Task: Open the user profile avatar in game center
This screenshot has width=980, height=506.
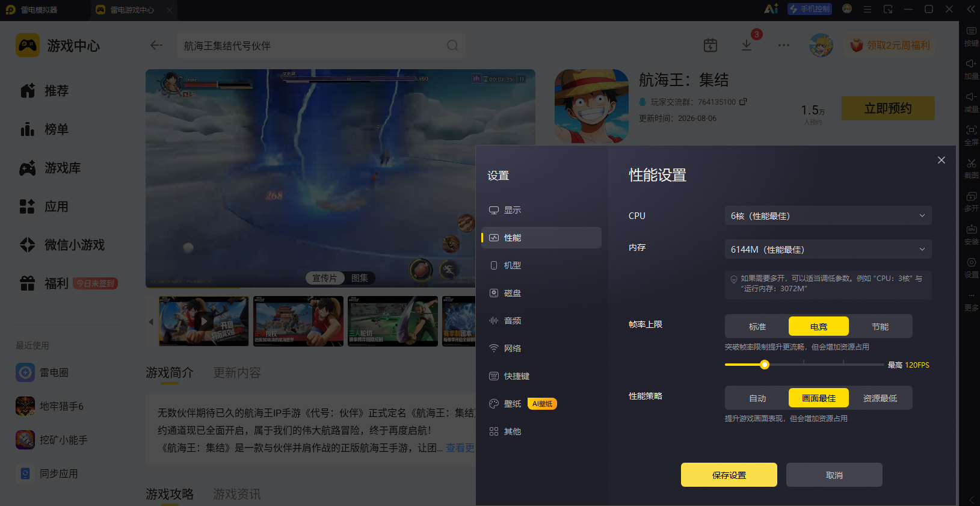Action: pyautogui.click(x=821, y=45)
